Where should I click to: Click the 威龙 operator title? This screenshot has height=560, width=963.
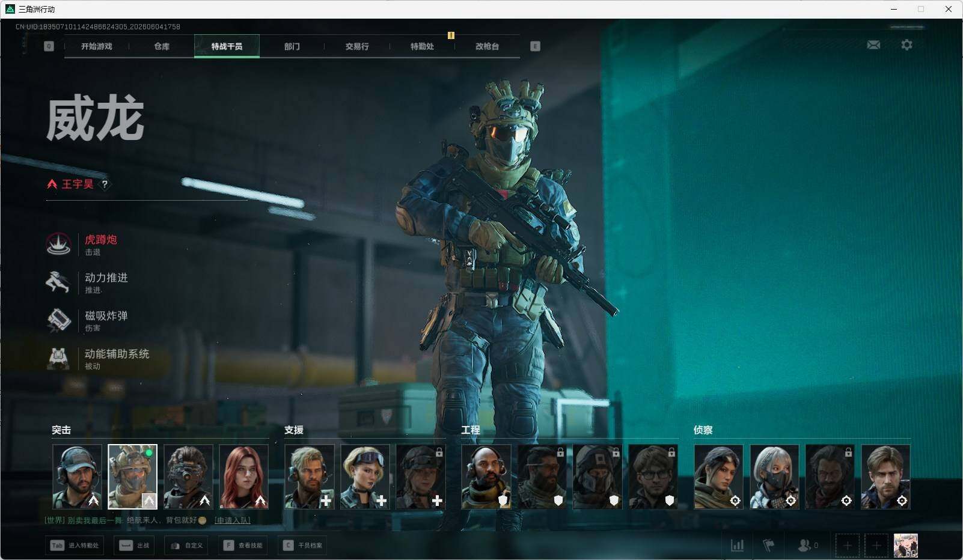coord(95,119)
